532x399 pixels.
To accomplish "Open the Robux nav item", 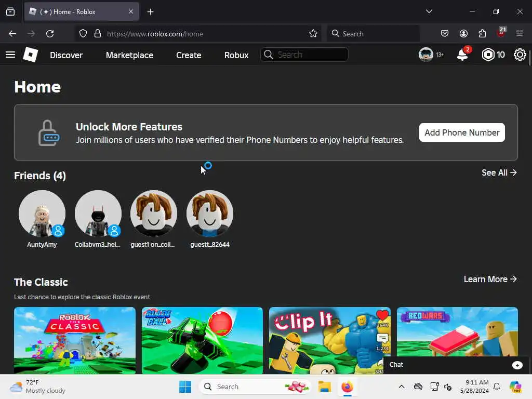I will [x=236, y=55].
